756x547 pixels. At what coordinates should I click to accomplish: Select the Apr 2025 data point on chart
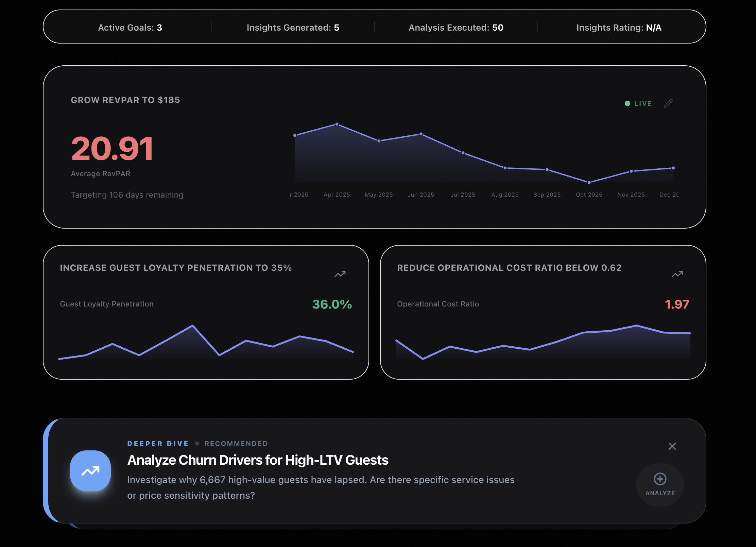[x=337, y=124]
